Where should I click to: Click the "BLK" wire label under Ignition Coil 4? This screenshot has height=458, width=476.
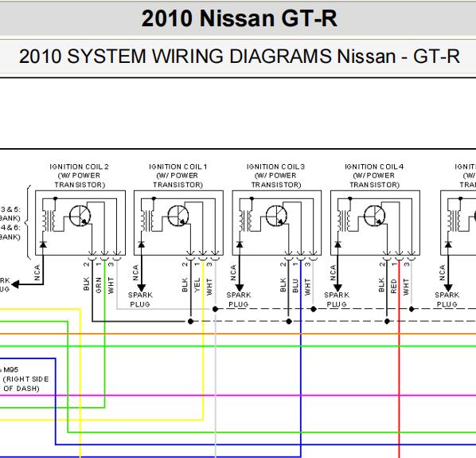click(x=381, y=285)
